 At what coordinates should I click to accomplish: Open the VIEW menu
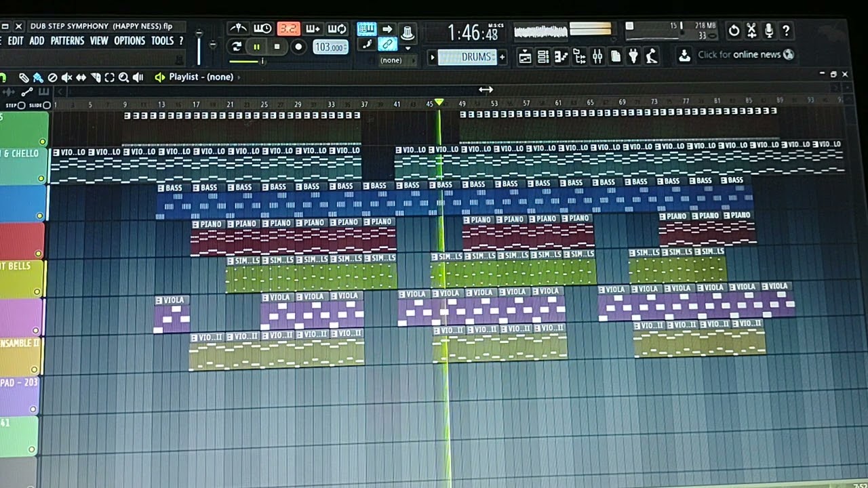coord(99,41)
